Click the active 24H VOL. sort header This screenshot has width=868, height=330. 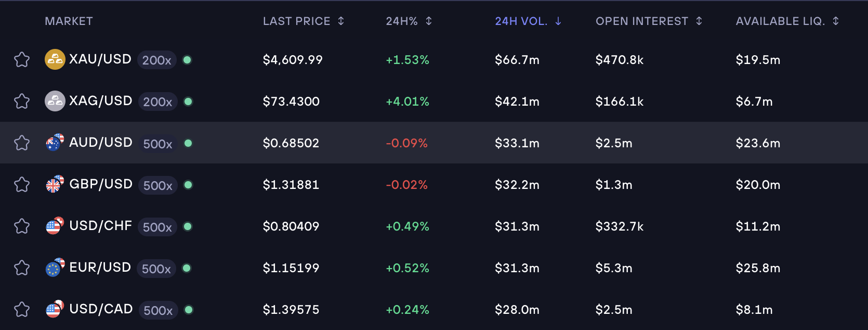click(528, 21)
